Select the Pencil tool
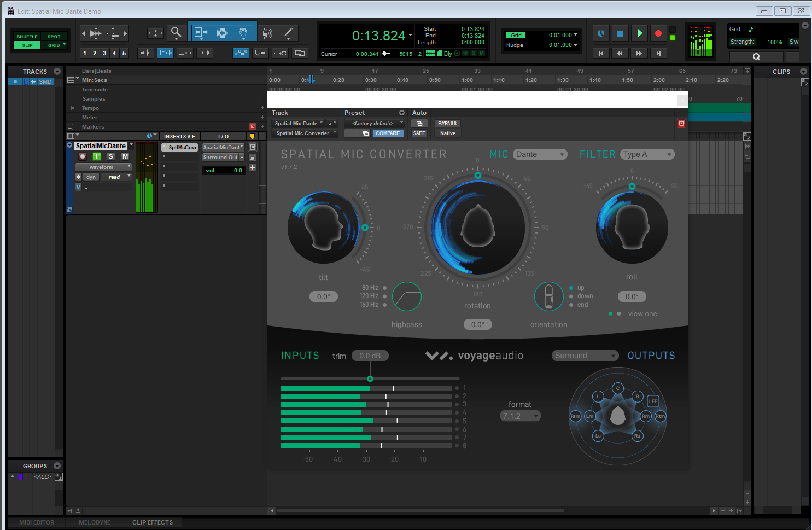The width and height of the screenshot is (812, 530). [288, 33]
